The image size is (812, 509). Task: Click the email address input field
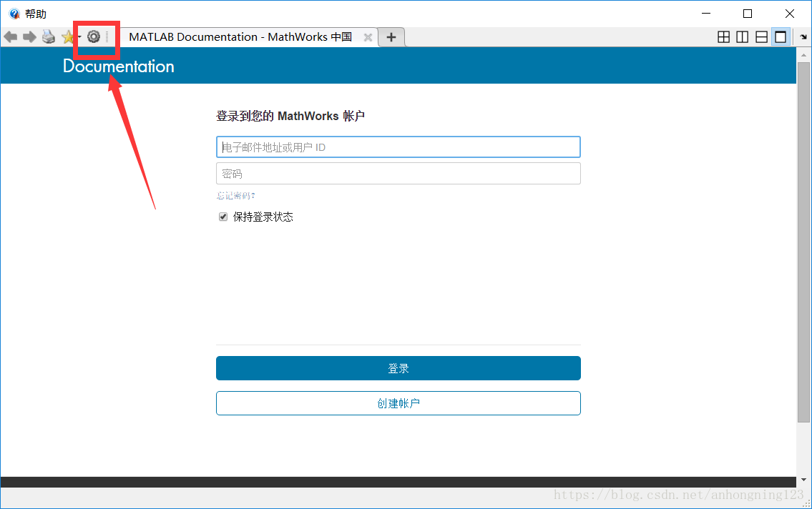[x=398, y=147]
